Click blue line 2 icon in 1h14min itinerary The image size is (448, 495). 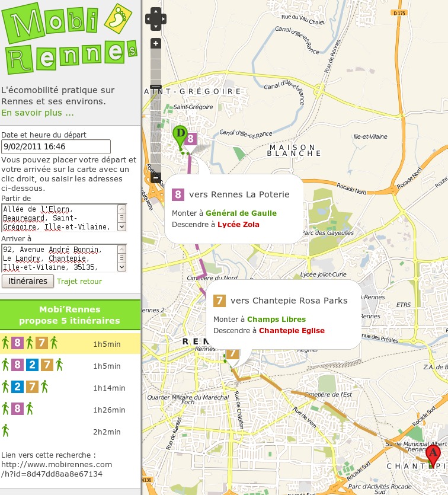point(18,387)
